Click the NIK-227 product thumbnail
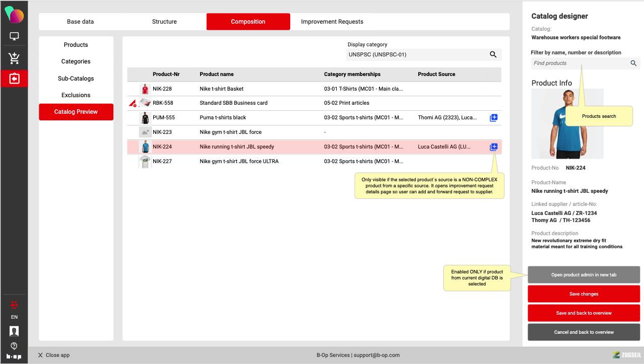The image size is (644, 364). [x=145, y=162]
